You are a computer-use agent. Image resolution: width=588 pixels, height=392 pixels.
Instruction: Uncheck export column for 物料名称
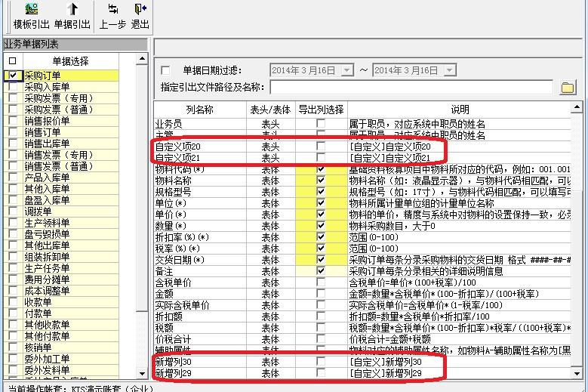(x=321, y=181)
